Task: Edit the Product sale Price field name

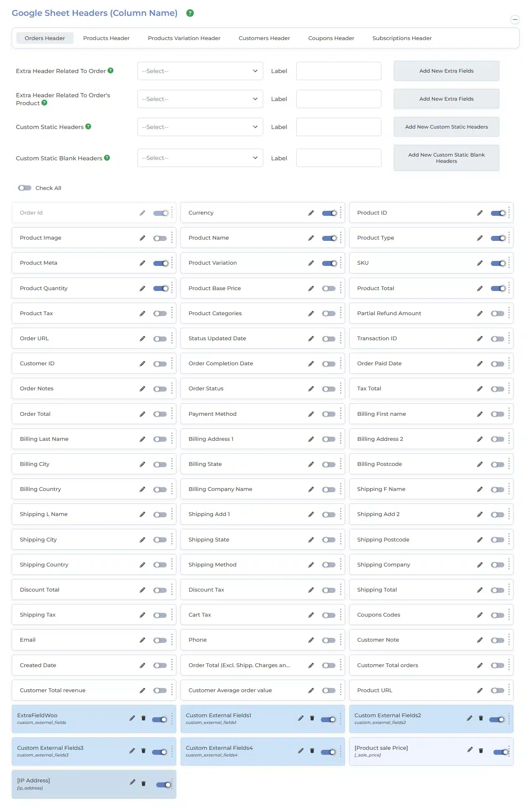Action: point(470,750)
